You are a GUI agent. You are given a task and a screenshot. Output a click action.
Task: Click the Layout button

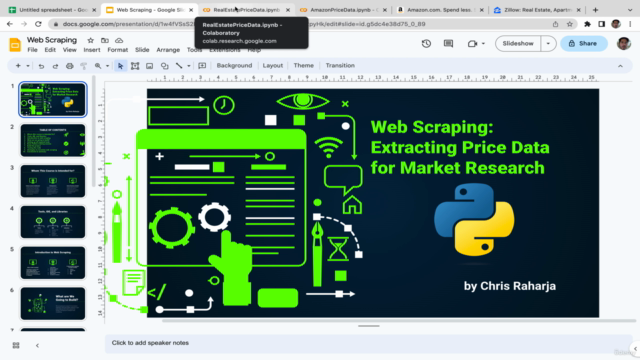click(273, 66)
